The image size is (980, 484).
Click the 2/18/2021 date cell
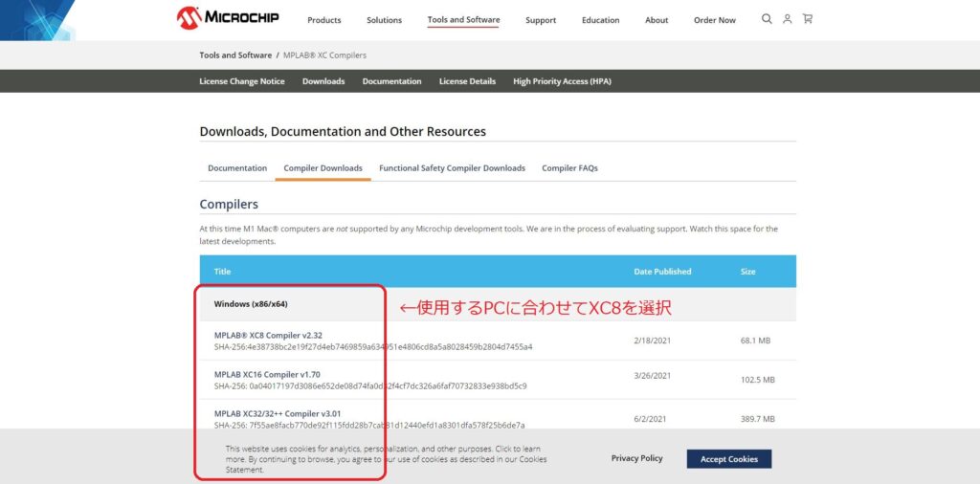pos(652,341)
